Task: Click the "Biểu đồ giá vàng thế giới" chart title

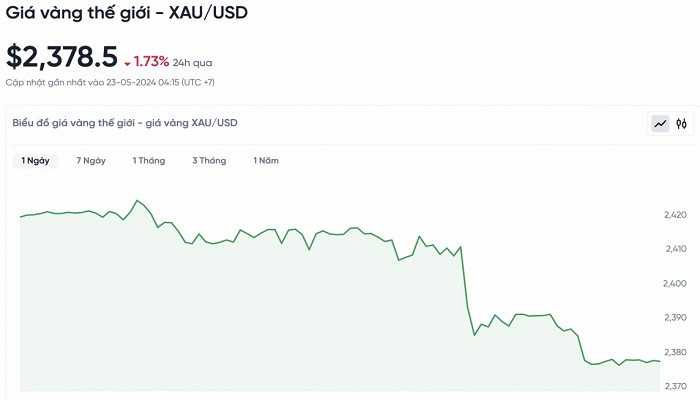Action: (125, 123)
